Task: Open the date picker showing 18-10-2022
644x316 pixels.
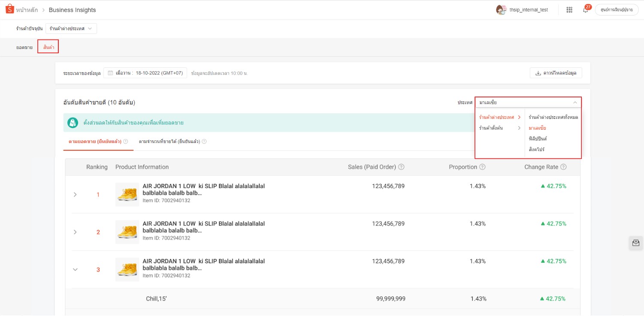Action: (145, 73)
